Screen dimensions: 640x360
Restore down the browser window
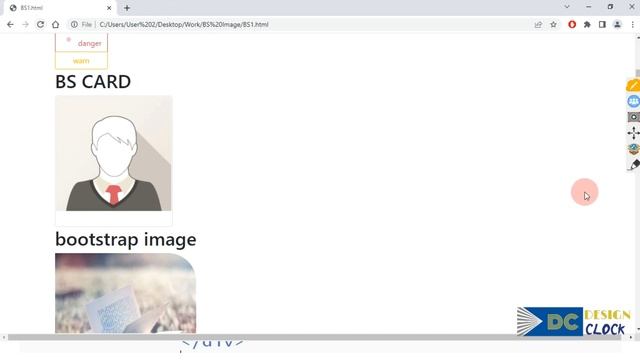[610, 7]
